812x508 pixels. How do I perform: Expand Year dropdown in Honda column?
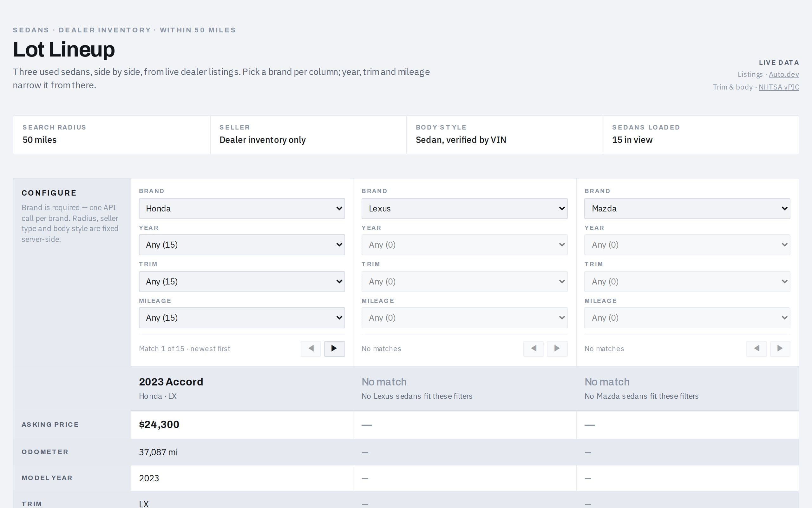pyautogui.click(x=242, y=244)
